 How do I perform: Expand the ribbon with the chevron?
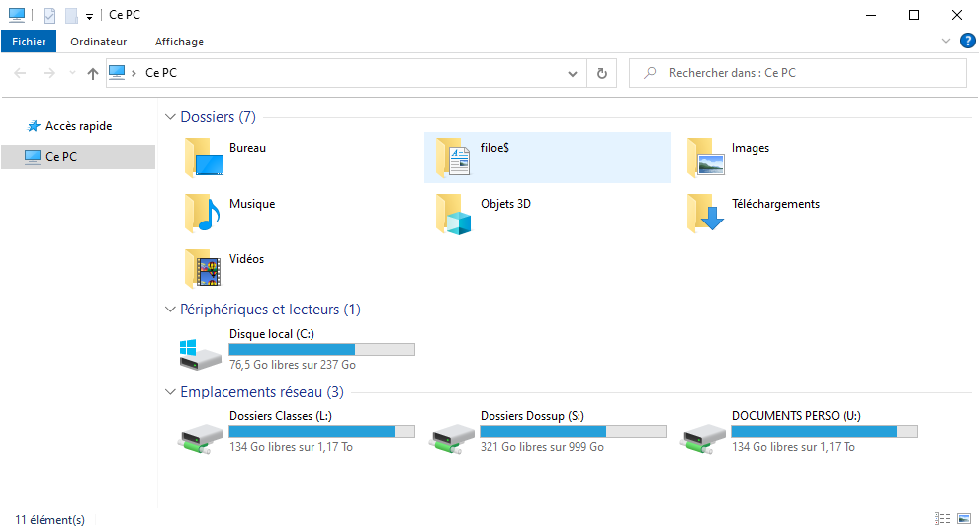(x=946, y=41)
